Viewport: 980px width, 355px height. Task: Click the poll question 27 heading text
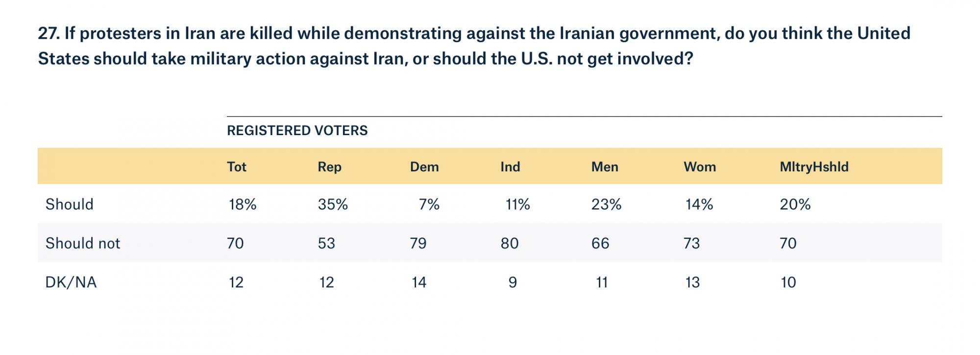point(473,46)
